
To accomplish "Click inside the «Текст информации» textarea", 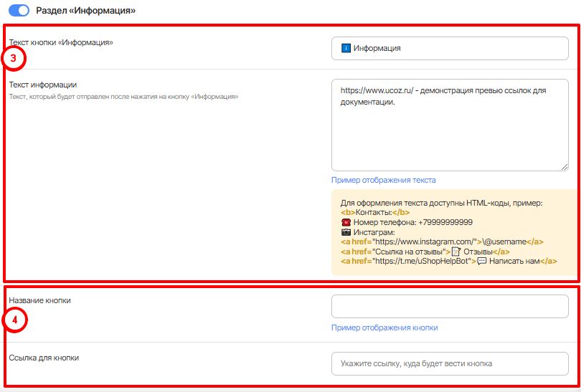I will [x=449, y=136].
